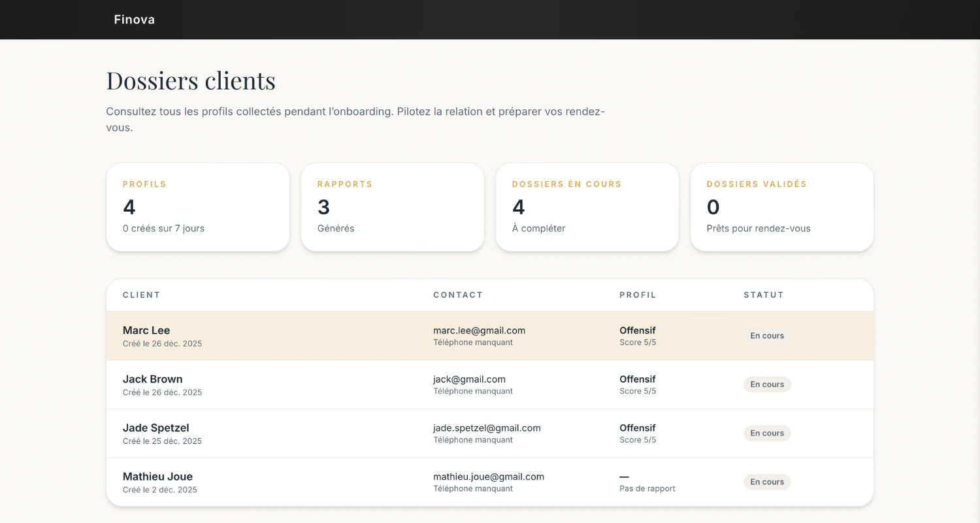Click the jade.spetzel@gmail.com email address
This screenshot has width=980, height=523.
487,428
